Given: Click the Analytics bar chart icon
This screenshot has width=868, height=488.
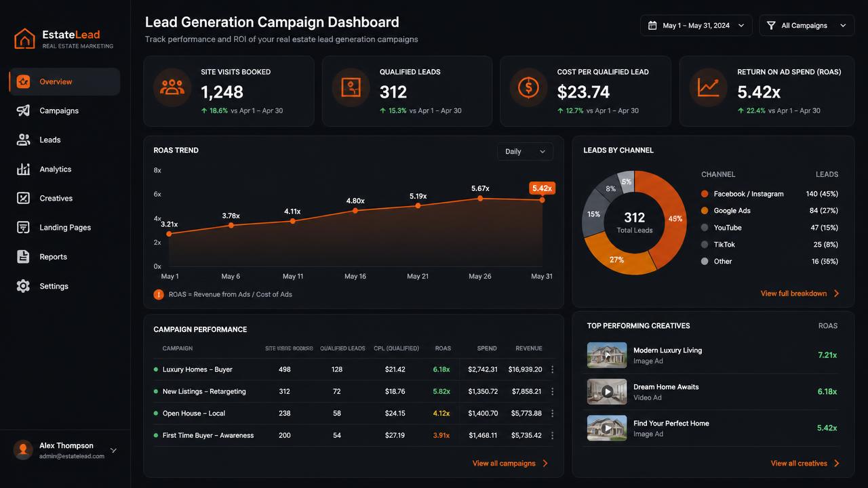Looking at the screenshot, I should click(23, 169).
